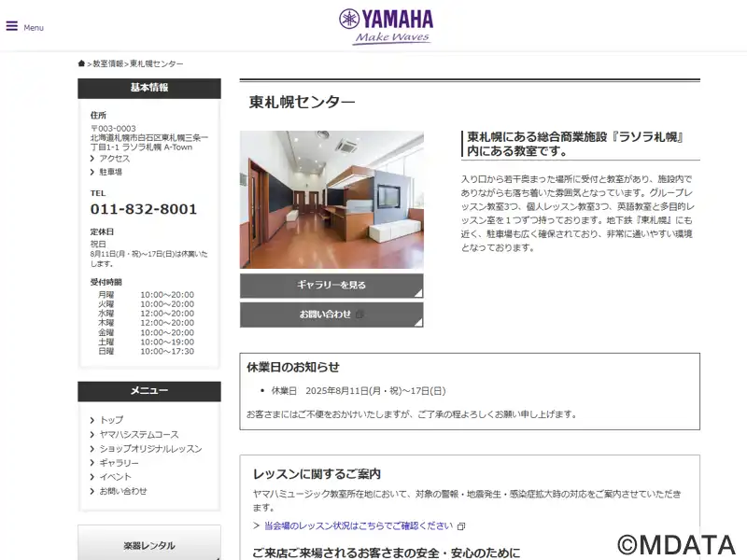Open the hamburger Menu icon

[12, 26]
